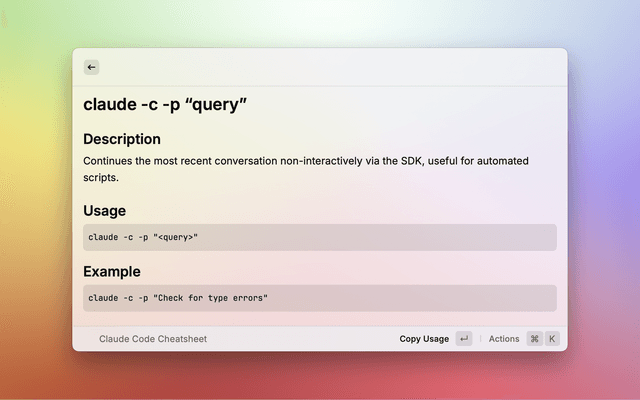Click "<query>" placeholder in the usage code
The image size is (640, 400).
coord(176,237)
